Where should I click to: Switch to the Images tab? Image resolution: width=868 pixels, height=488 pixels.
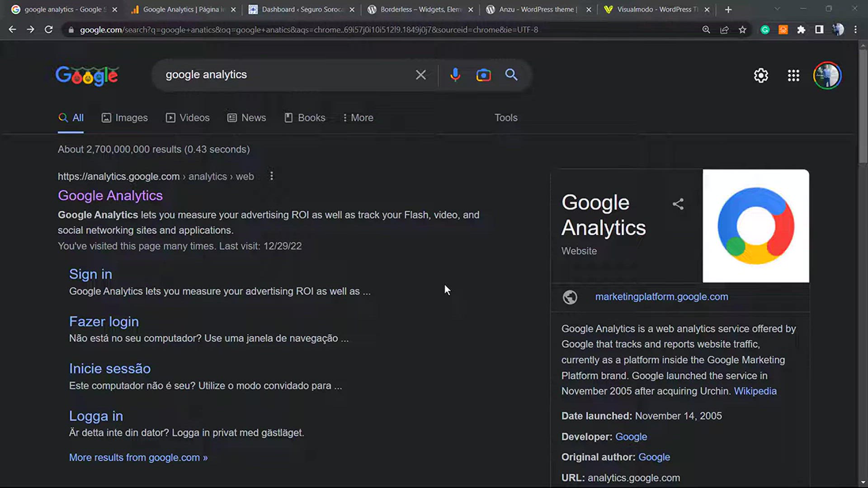click(x=125, y=117)
